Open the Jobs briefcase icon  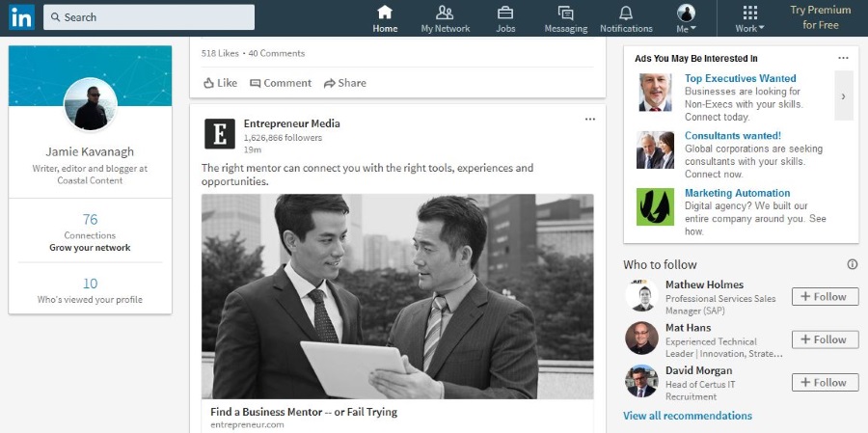(x=505, y=14)
